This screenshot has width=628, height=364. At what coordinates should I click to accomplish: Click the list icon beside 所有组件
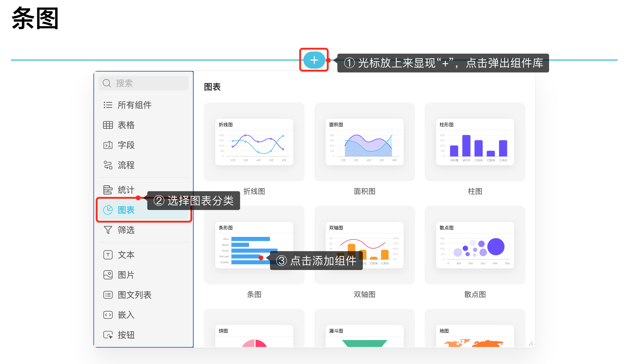pos(108,105)
